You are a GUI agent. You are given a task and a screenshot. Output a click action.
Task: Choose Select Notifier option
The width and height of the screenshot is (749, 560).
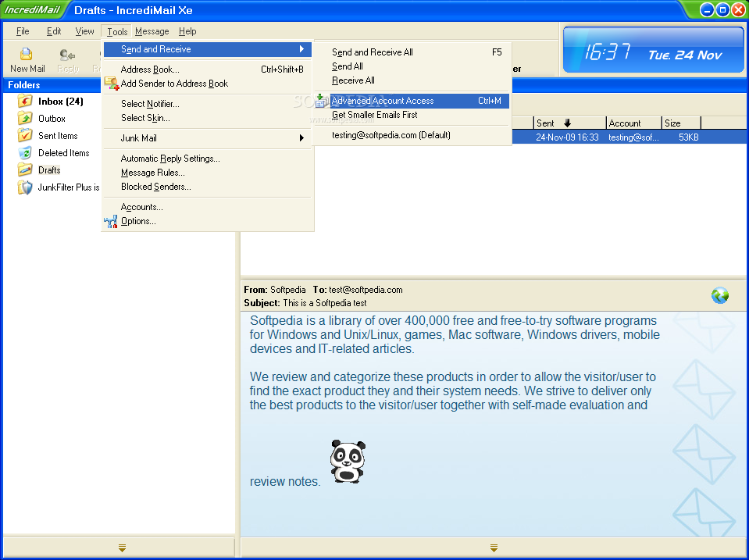coord(207,104)
